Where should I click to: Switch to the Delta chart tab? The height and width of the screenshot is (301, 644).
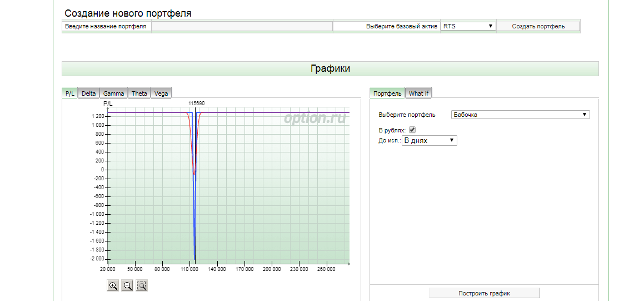tap(89, 93)
